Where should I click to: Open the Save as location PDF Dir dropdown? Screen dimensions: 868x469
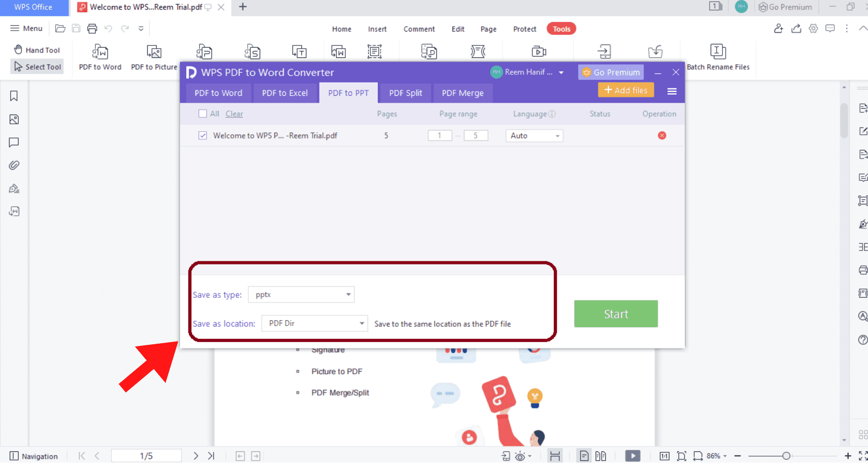[x=315, y=323]
